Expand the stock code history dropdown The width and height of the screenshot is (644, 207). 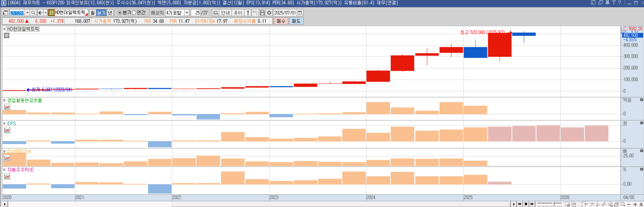tap(27, 13)
